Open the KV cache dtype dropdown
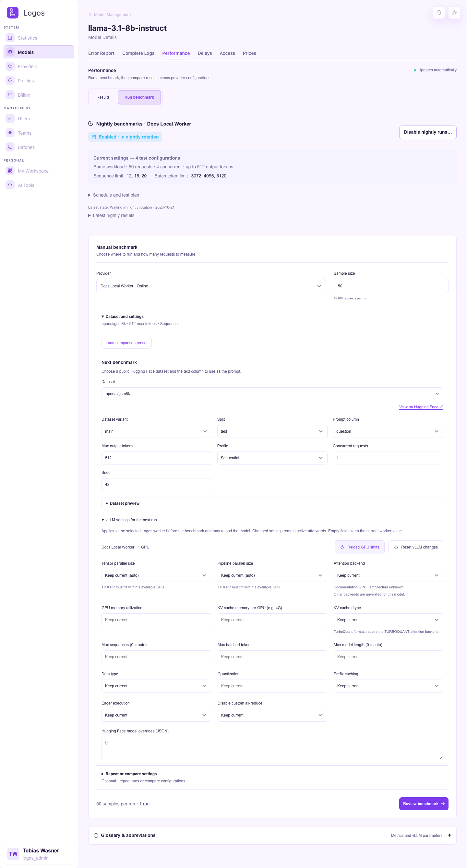 388,620
